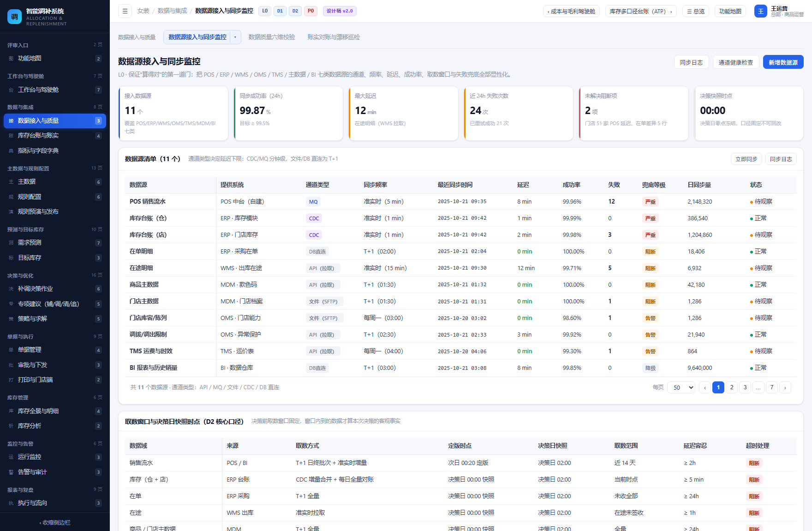
Task: Open 库存台账与账实 sidebar item
Action: tap(55, 136)
